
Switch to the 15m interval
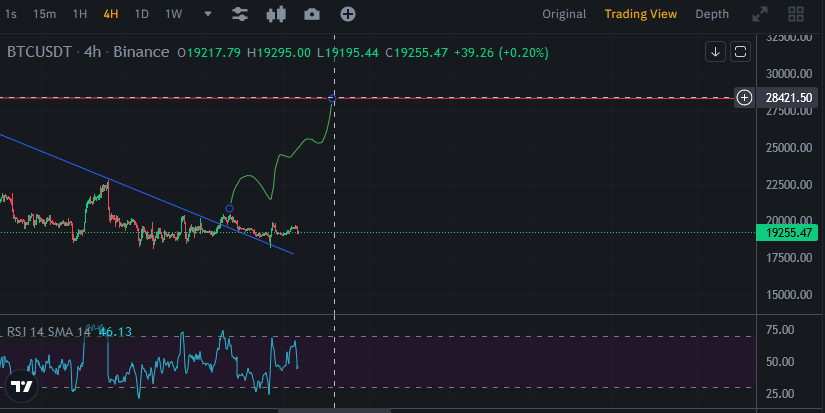coord(44,14)
